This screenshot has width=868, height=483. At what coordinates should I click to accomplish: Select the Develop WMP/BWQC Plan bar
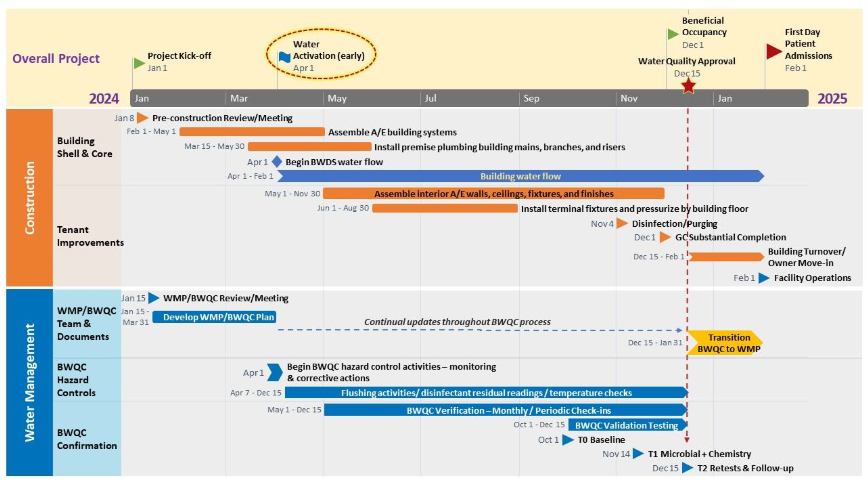coord(215,317)
